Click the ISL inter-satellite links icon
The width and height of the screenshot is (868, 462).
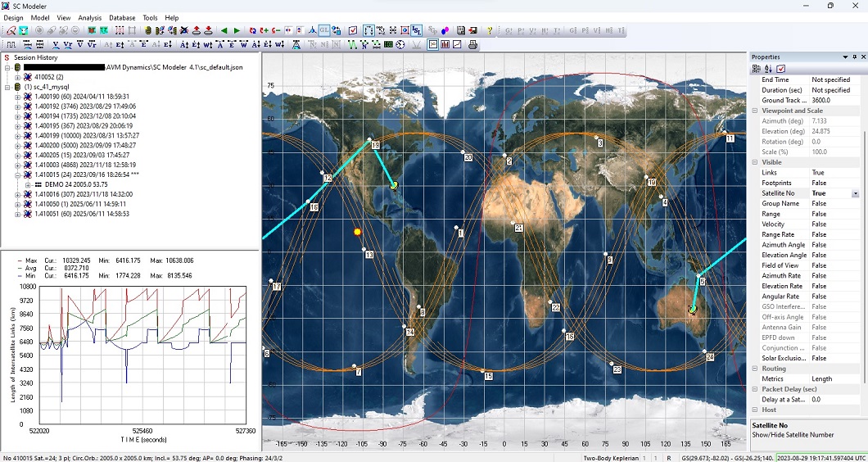(x=417, y=31)
